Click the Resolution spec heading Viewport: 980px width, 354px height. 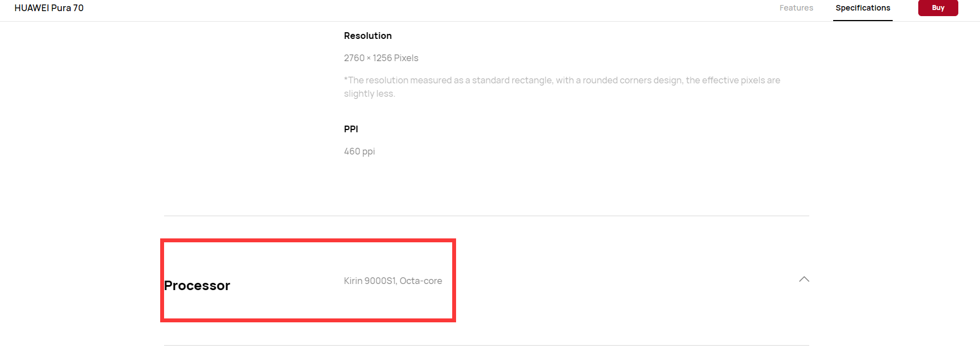click(368, 36)
